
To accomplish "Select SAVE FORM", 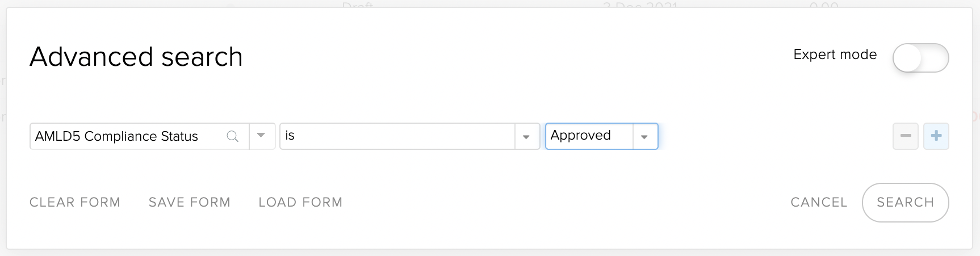I will pyautogui.click(x=190, y=202).
